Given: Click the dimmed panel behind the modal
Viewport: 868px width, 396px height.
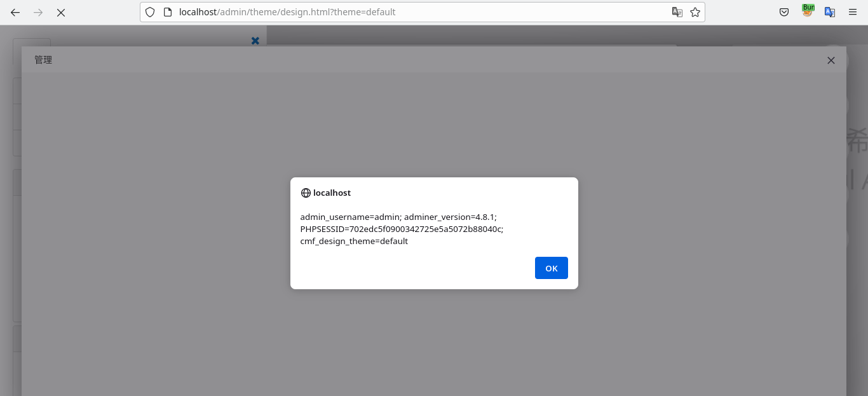Looking at the screenshot, I should click(434, 350).
